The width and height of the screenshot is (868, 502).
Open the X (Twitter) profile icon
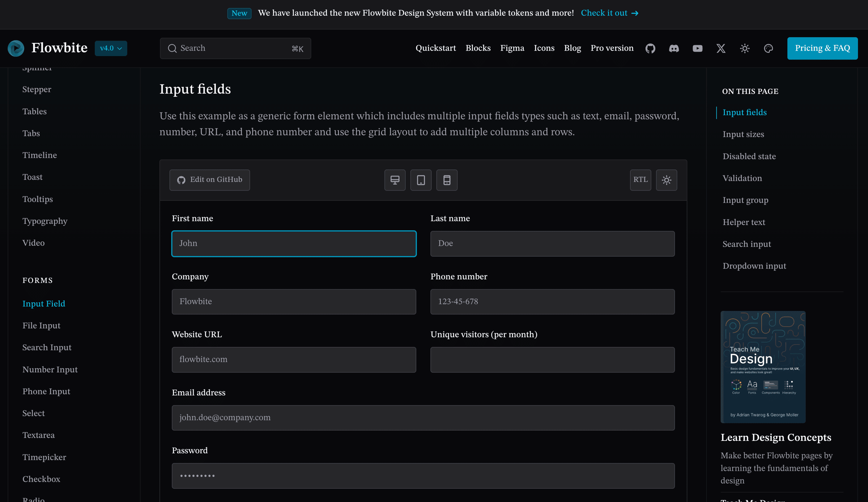tap(721, 48)
